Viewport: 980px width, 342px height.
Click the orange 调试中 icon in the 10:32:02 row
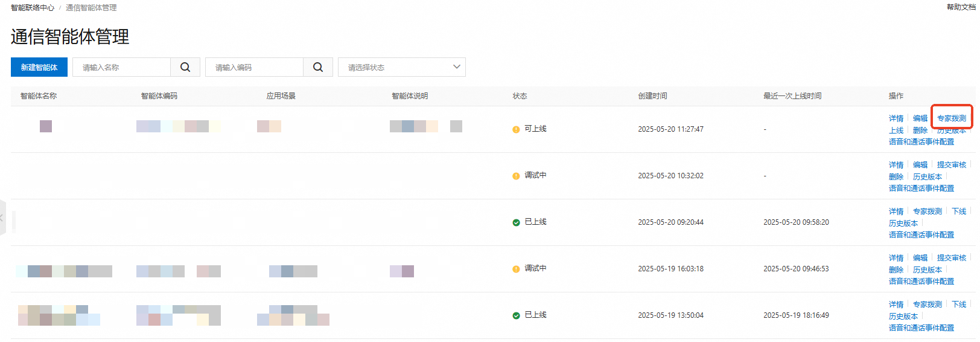(x=516, y=176)
